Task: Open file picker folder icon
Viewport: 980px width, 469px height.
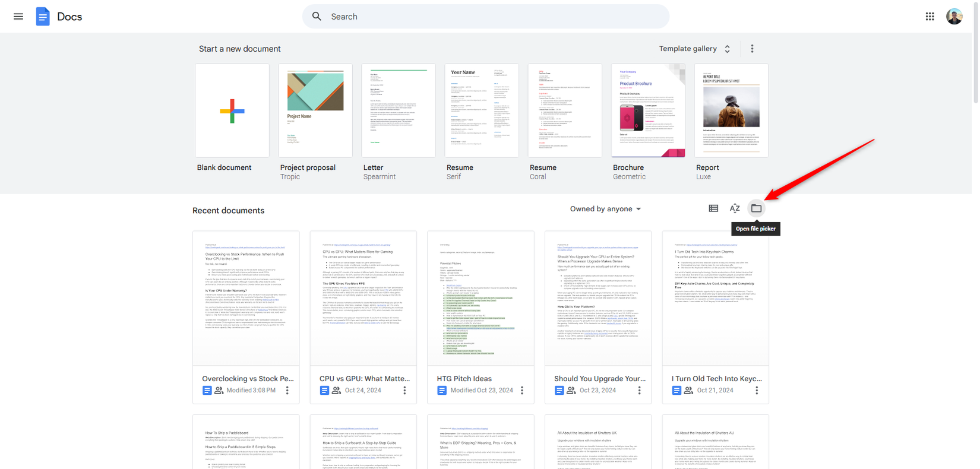Action: (756, 208)
